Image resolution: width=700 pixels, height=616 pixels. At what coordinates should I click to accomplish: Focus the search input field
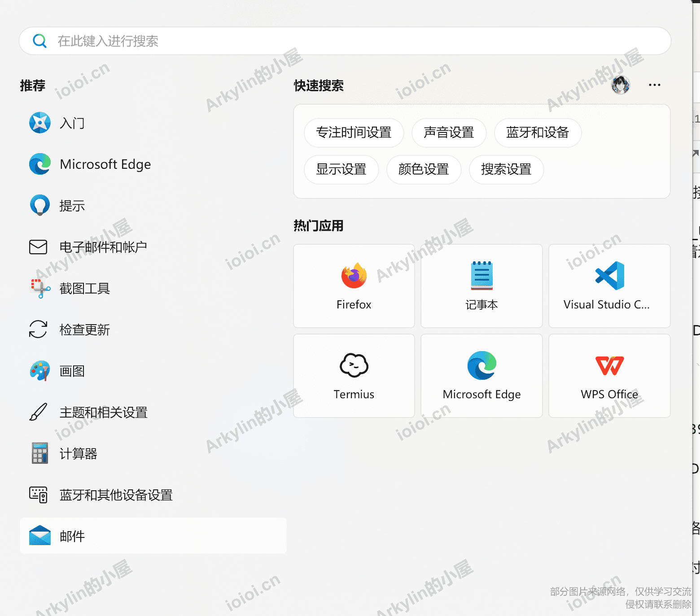pos(345,41)
